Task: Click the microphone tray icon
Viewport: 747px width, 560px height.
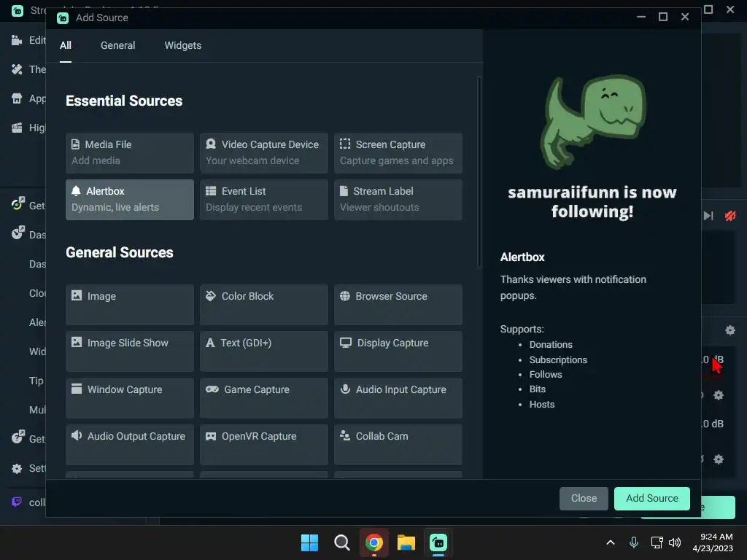Action: (x=634, y=542)
